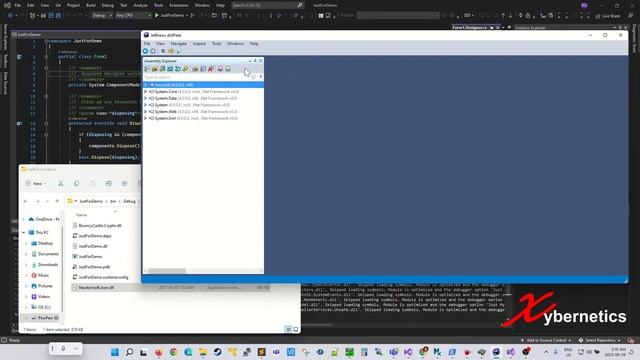Open Desktop in File Explorer sidebar
640x360 pixels.
point(45,243)
